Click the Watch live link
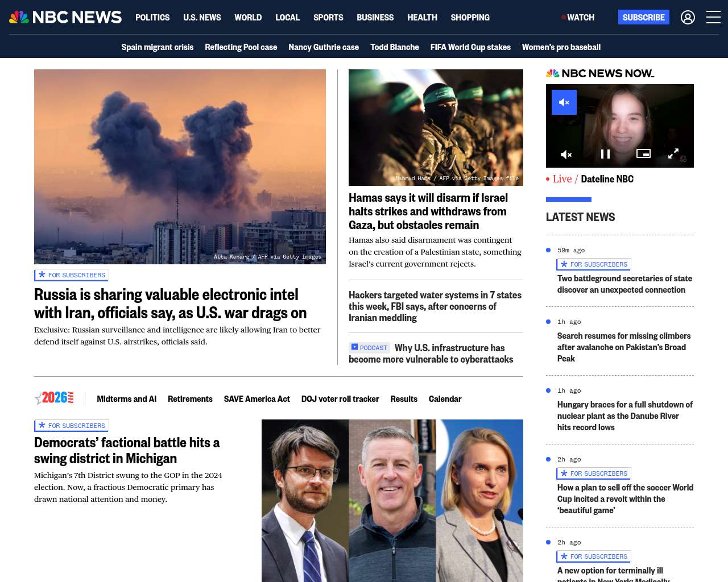 (578, 18)
